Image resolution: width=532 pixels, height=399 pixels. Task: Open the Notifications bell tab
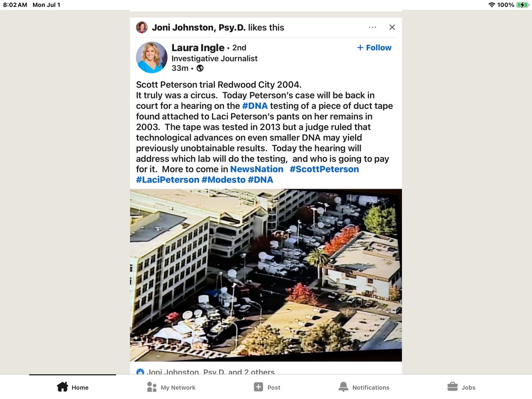coord(365,387)
